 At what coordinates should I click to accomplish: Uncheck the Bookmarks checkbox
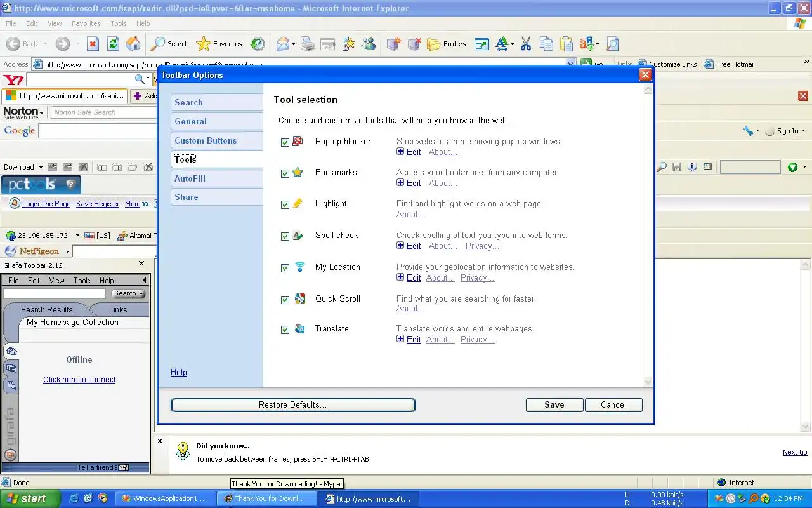(285, 173)
